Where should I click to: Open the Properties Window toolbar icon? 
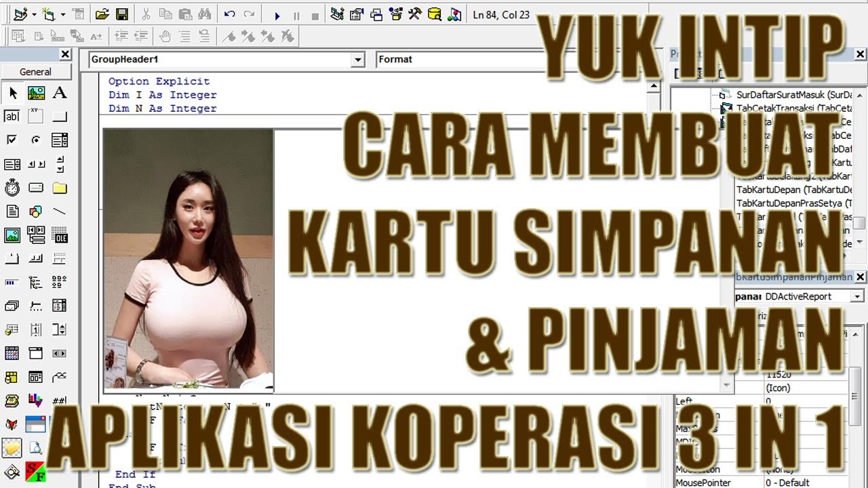click(357, 14)
